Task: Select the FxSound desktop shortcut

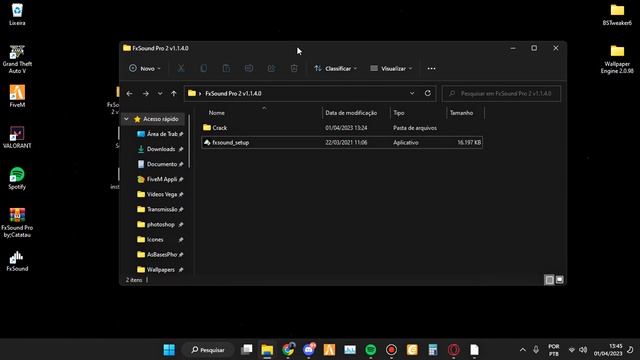Action: (x=17, y=261)
